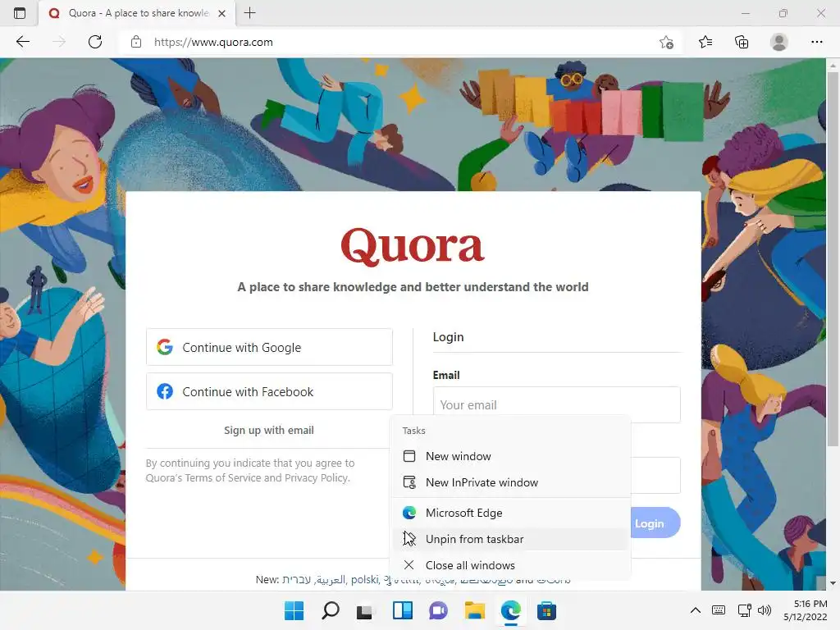This screenshot has width=840, height=630.
Task: Click the profile avatar icon
Action: [779, 42]
